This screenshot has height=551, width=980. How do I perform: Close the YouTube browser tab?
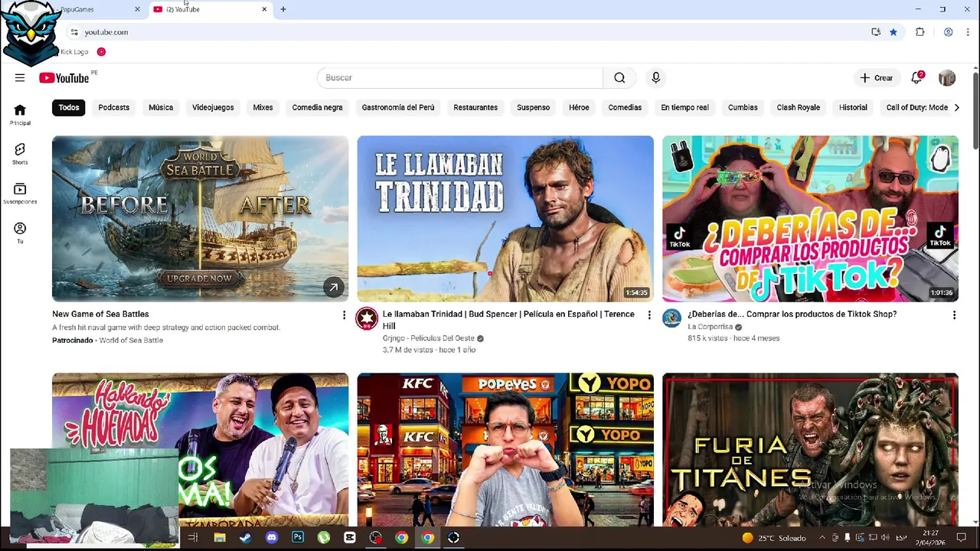(264, 9)
